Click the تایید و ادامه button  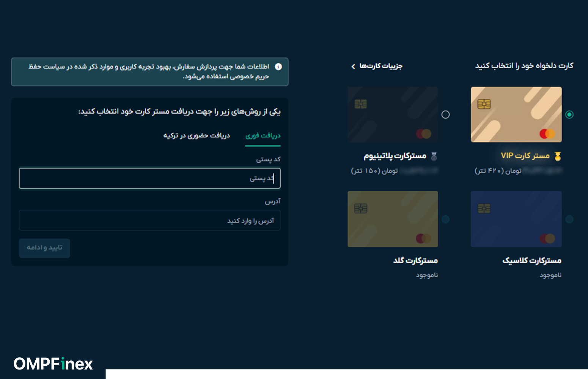(44, 248)
